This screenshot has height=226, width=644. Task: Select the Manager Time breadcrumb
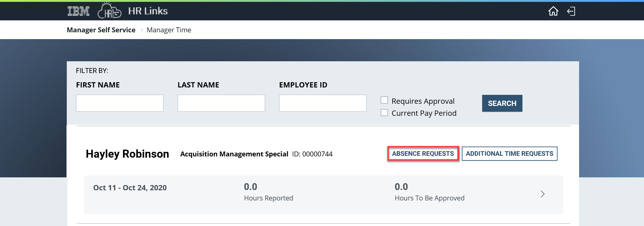[x=169, y=30]
